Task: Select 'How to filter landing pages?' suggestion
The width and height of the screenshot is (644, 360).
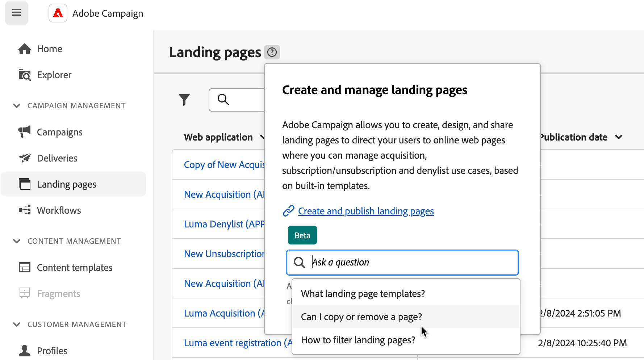Action: coord(358,340)
